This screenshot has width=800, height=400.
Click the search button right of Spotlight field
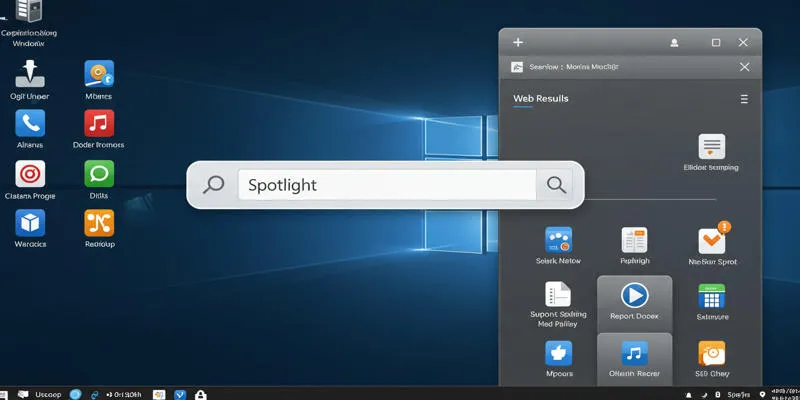pos(556,185)
